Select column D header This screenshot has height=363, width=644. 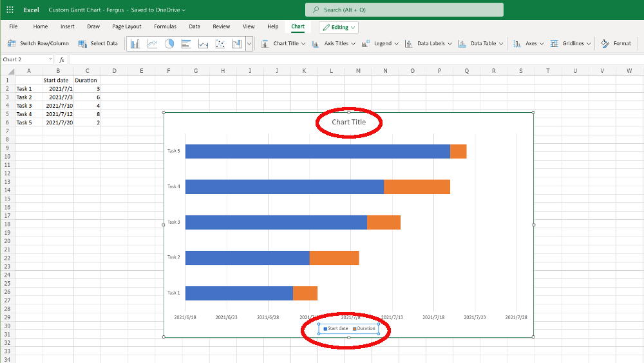(x=114, y=71)
